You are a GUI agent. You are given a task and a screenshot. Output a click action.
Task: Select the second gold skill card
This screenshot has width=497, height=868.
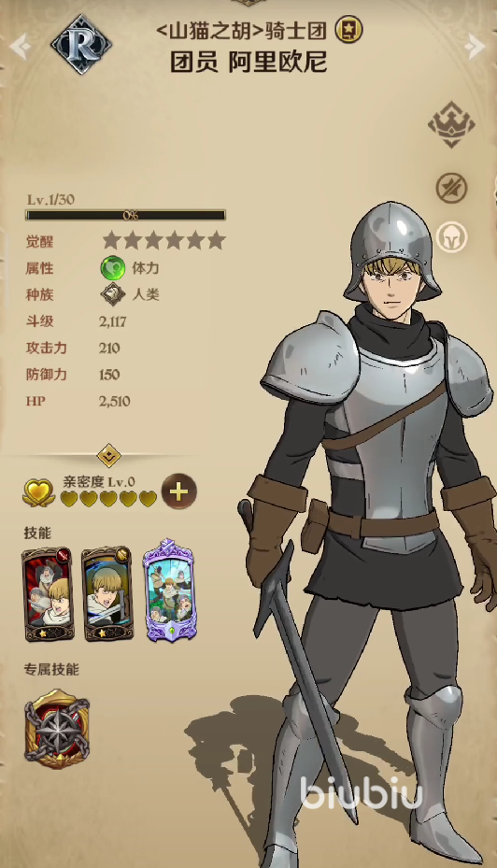point(108,594)
